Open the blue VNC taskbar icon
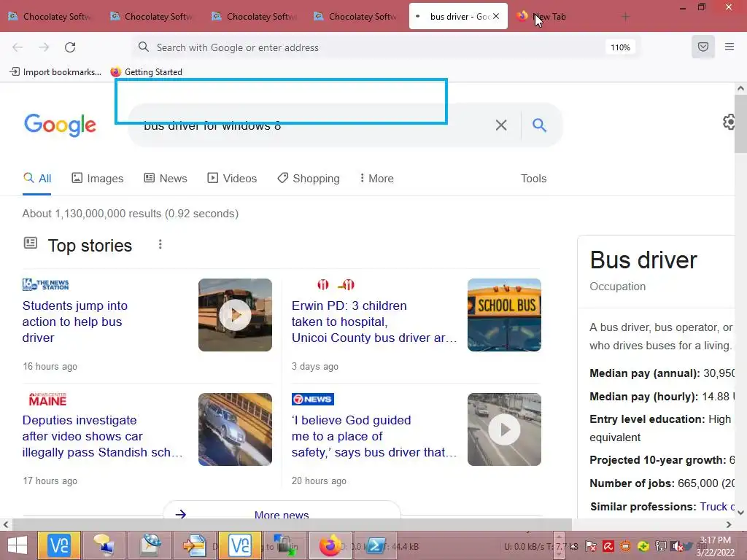The width and height of the screenshot is (747, 560). 59,545
